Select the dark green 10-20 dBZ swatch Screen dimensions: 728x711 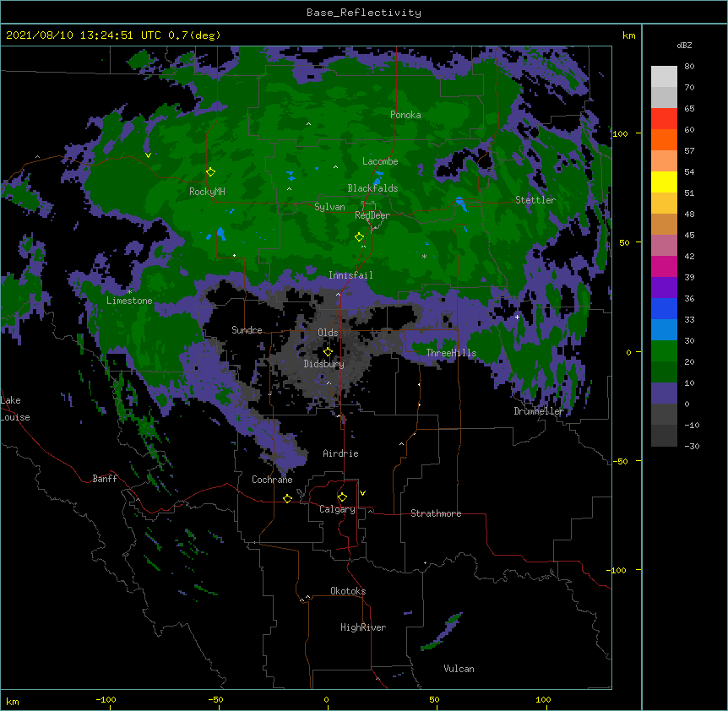tap(664, 372)
